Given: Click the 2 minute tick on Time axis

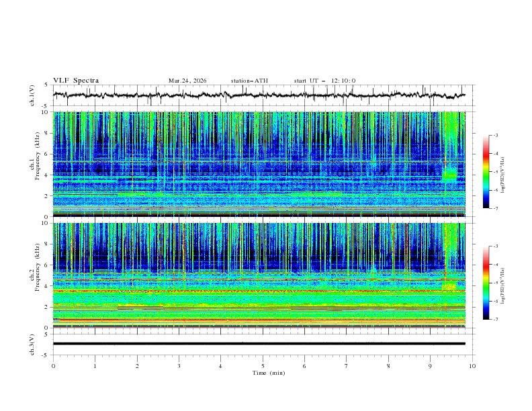Looking at the screenshot, I should (x=137, y=366).
